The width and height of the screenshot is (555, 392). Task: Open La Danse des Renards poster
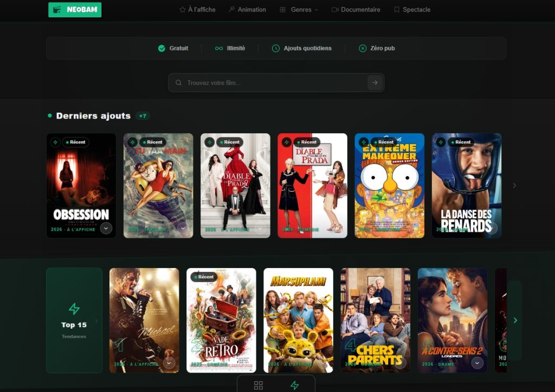pos(467,186)
